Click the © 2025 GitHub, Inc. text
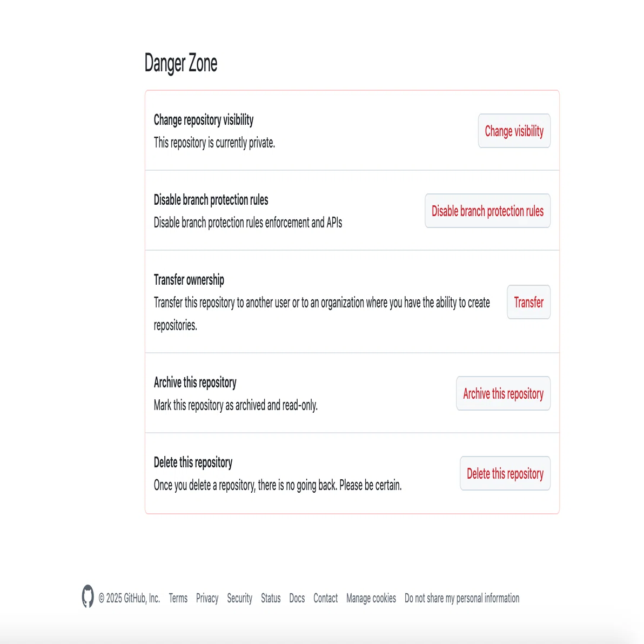This screenshot has height=644, width=644. point(129,599)
